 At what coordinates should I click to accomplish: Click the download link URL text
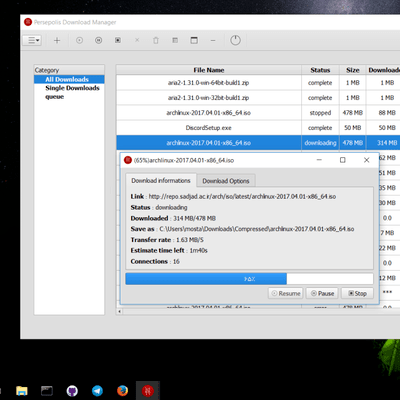[x=242, y=196]
